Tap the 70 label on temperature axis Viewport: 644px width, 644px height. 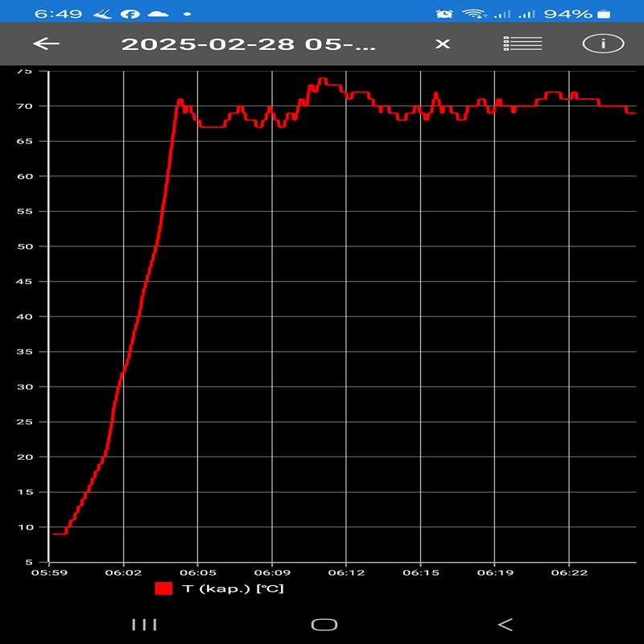tap(24, 106)
